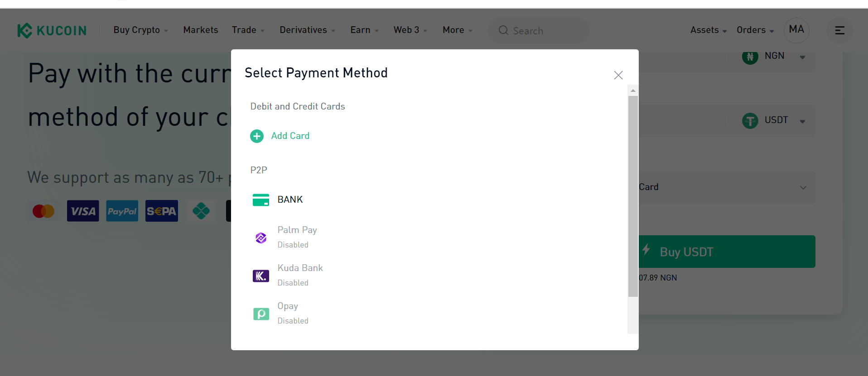Click the Add Card link
The image size is (868, 376).
click(x=290, y=136)
